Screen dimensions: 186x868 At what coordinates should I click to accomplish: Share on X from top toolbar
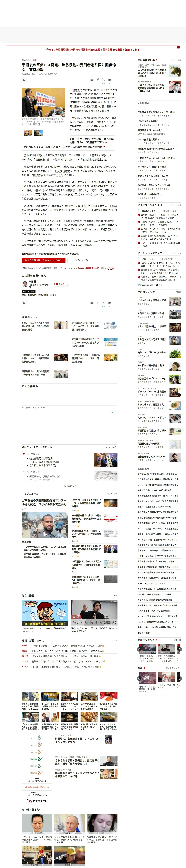point(104,80)
